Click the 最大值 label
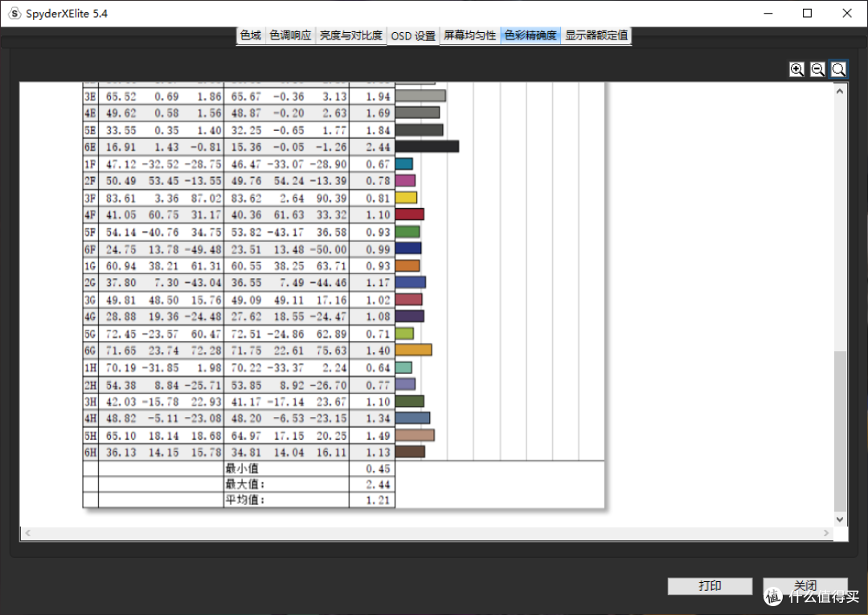 point(244,484)
